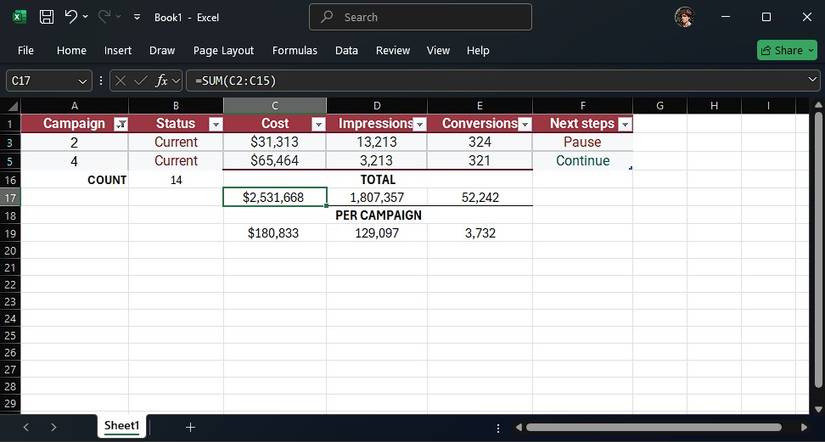The image size is (825, 442).
Task: Open the Campaign column filter dropdown
Action: 121,124
